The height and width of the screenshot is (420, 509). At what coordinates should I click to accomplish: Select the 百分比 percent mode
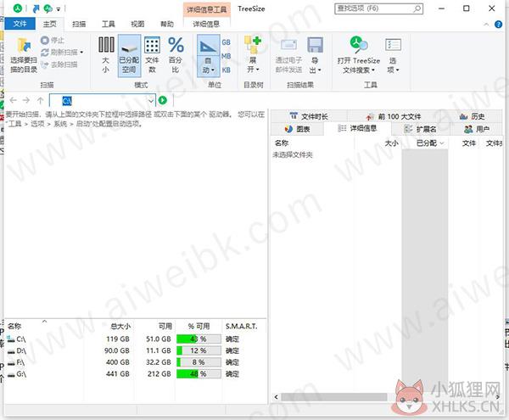pyautogui.click(x=176, y=55)
